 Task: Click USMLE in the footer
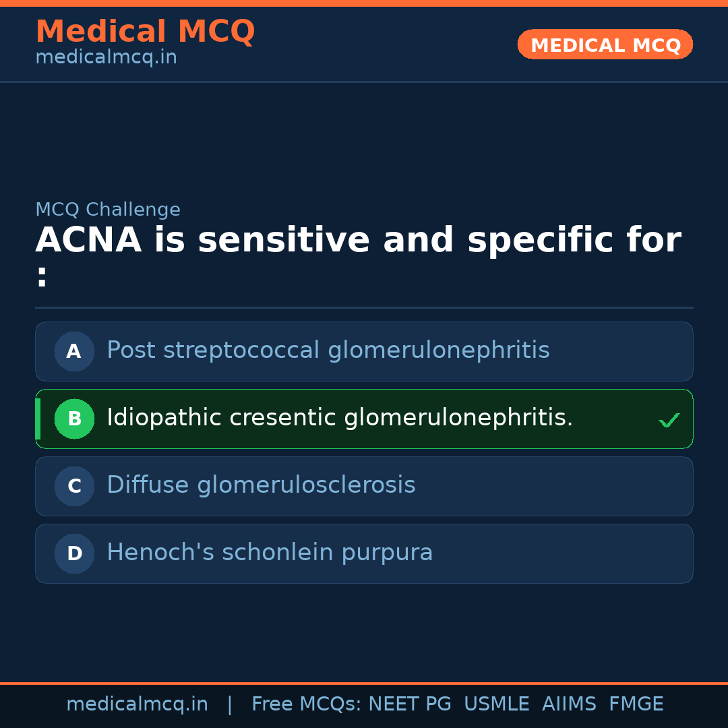click(x=496, y=704)
